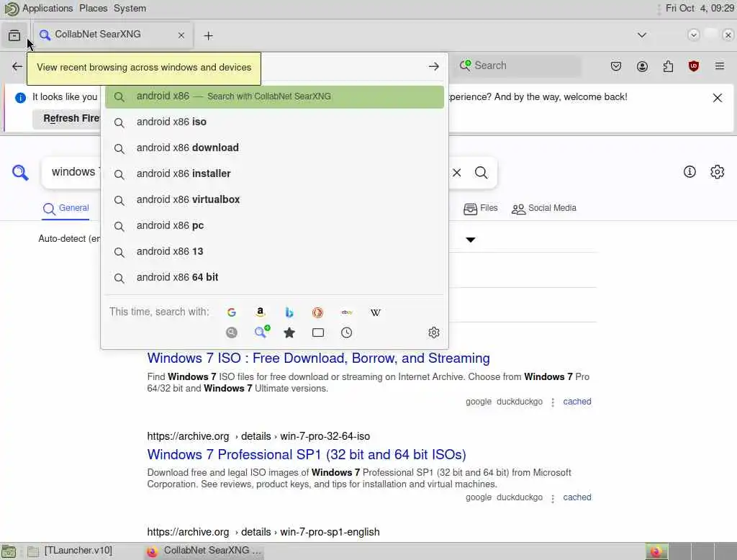Click the grey search engine icon
The width and height of the screenshot is (737, 560).
pos(231,333)
